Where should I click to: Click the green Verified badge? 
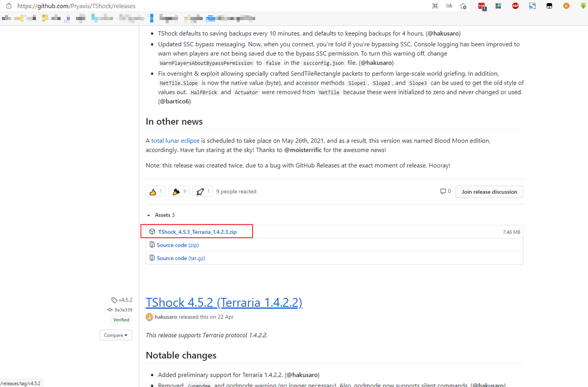121,319
